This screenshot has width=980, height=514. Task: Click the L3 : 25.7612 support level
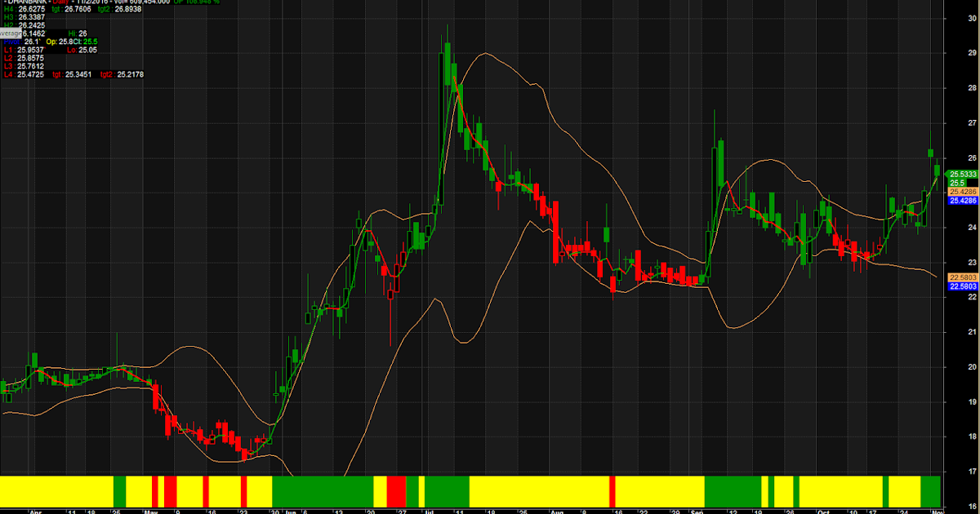coord(24,66)
